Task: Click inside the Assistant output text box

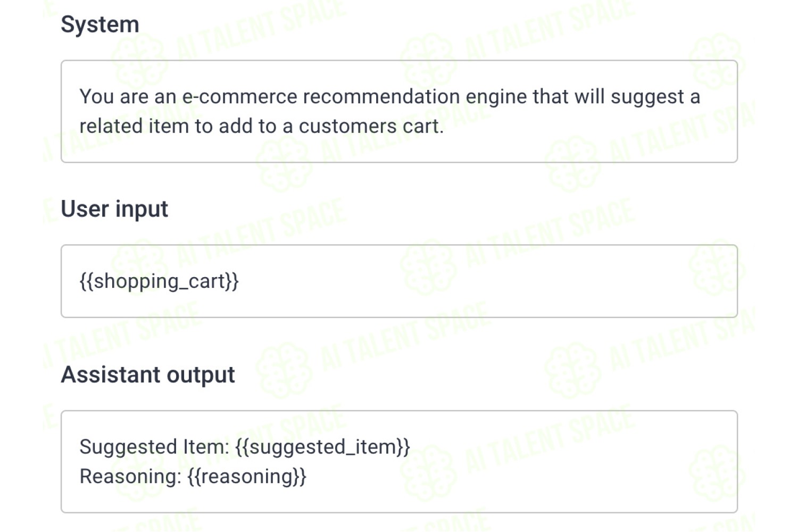Action: click(x=399, y=461)
